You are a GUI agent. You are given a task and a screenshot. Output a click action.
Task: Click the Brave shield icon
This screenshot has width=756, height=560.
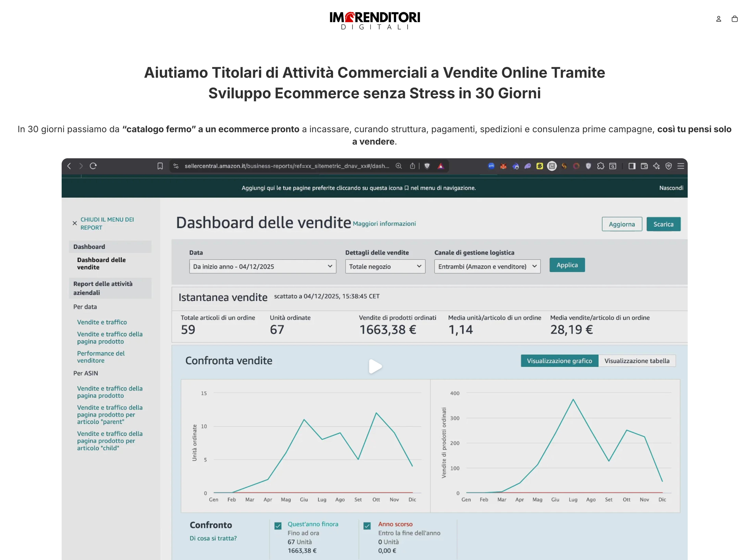coord(427,166)
